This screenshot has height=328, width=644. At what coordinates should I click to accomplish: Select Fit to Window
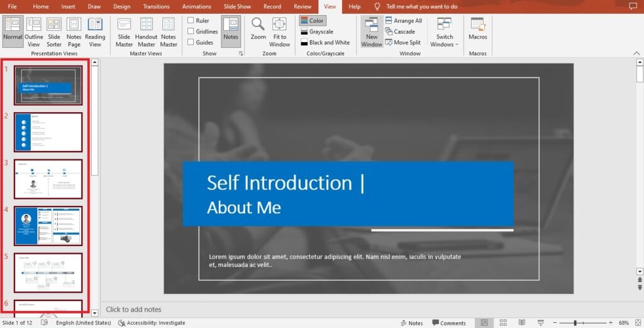(280, 32)
